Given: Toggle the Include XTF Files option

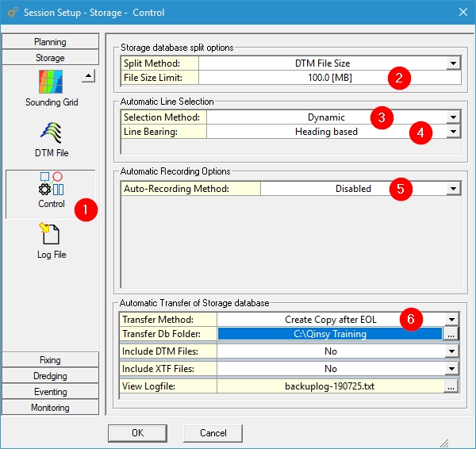Looking at the screenshot, I should [452, 369].
